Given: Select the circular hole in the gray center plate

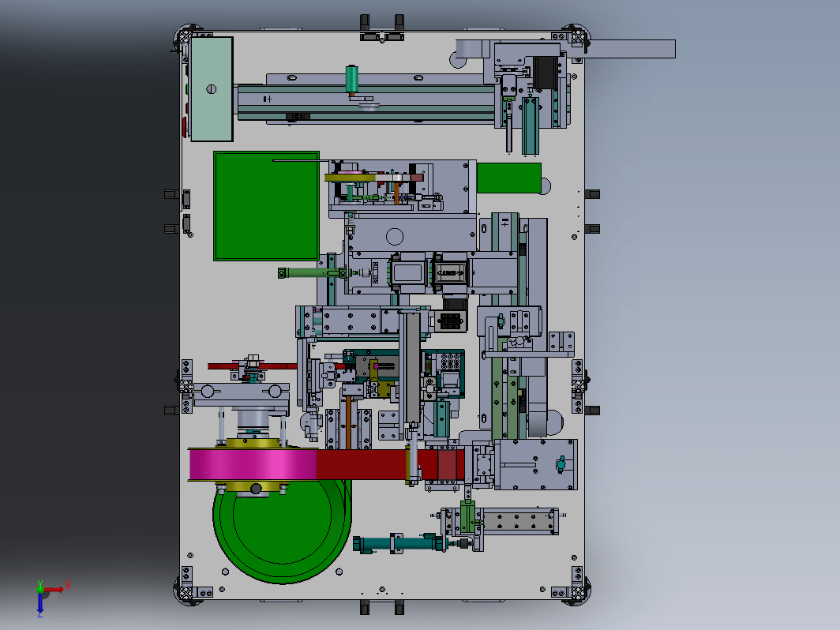Looking at the screenshot, I should click(394, 236).
